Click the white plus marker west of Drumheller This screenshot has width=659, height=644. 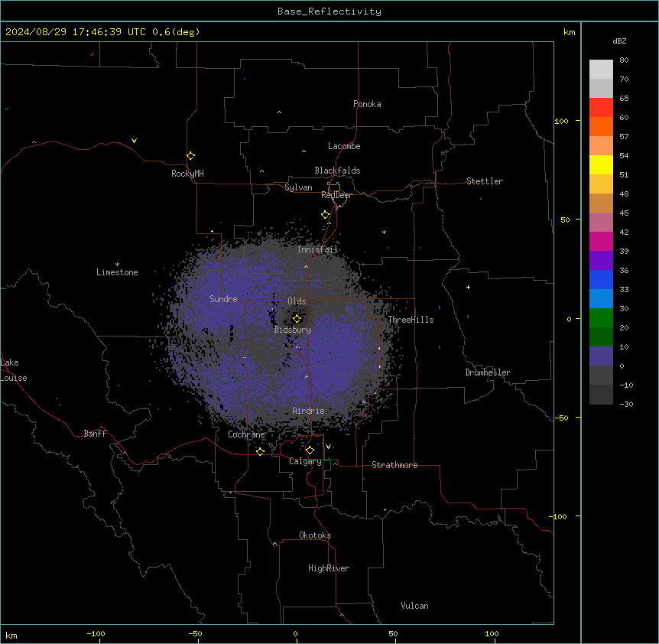pos(468,287)
